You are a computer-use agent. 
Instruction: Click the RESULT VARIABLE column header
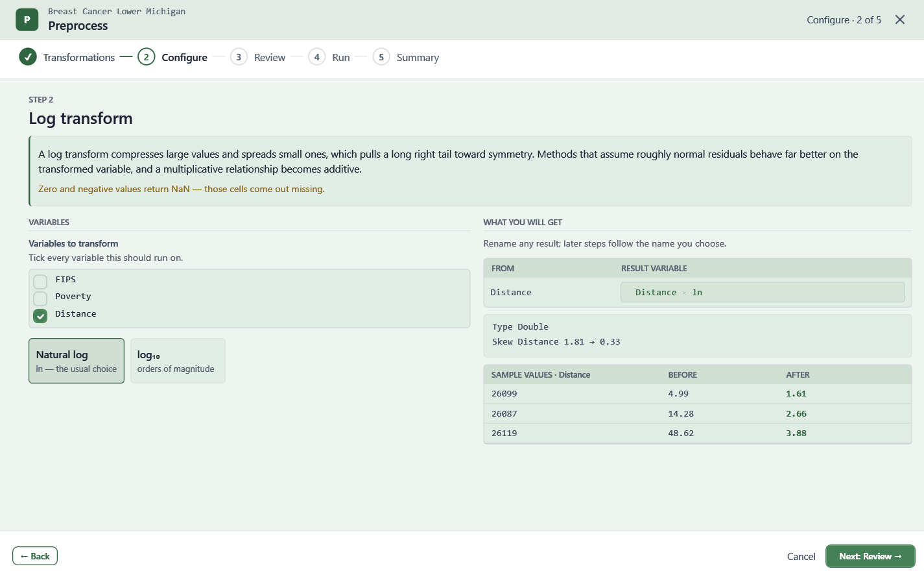[x=654, y=268]
